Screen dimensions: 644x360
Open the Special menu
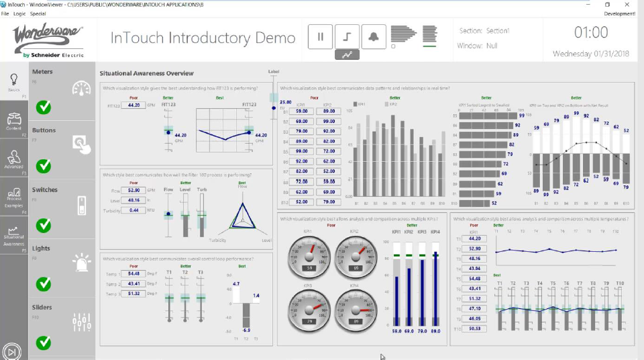(x=38, y=13)
